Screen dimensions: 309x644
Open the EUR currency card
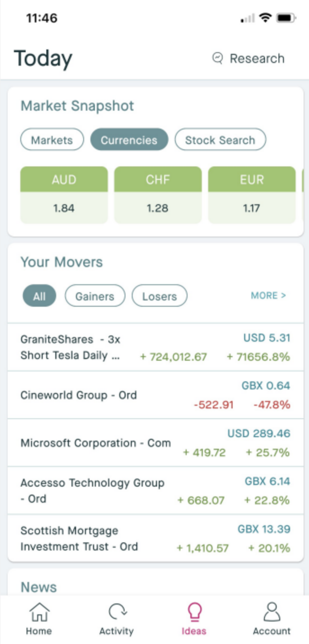[251, 195]
